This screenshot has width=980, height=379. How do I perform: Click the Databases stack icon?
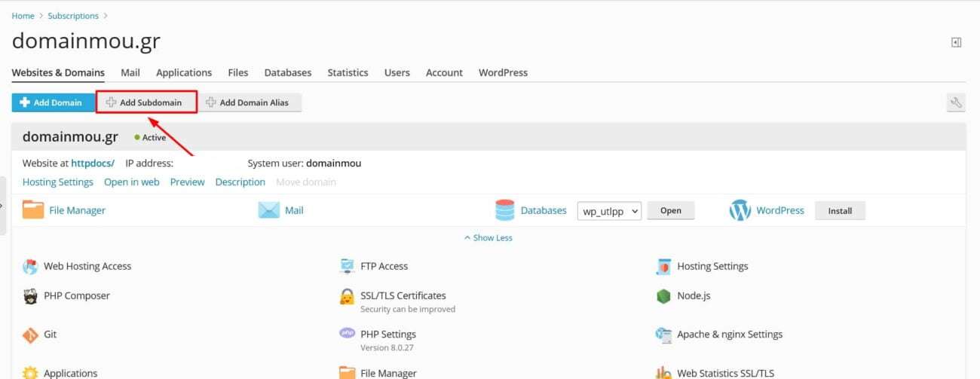(504, 210)
